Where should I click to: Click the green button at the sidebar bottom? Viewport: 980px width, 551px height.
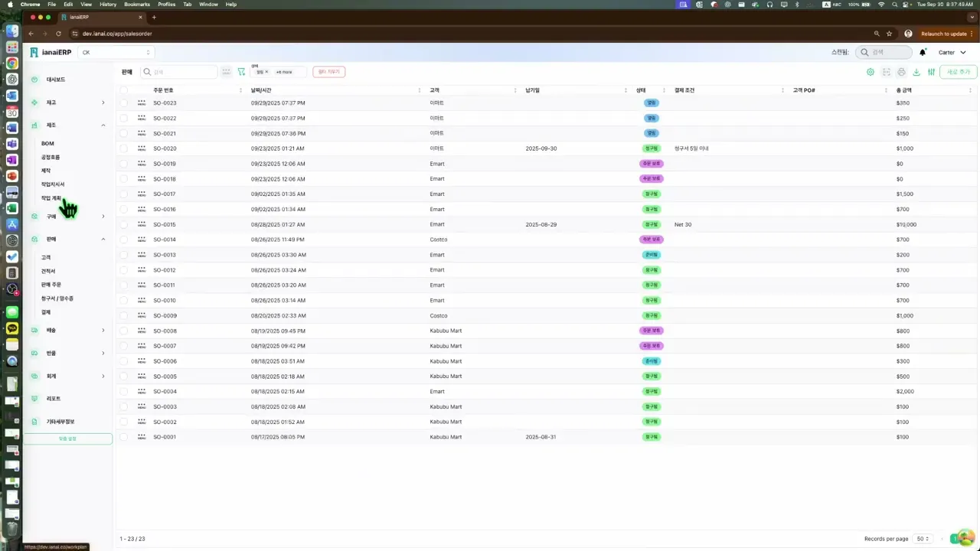tap(67, 439)
